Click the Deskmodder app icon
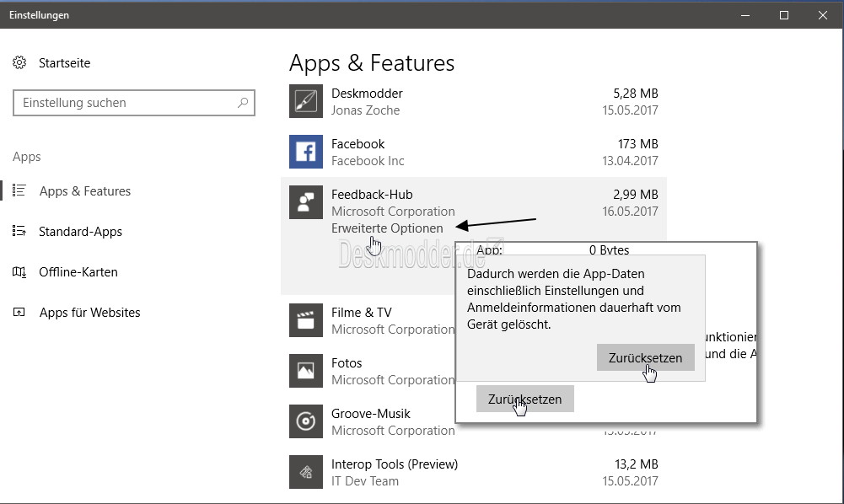844x504 pixels. click(x=306, y=101)
